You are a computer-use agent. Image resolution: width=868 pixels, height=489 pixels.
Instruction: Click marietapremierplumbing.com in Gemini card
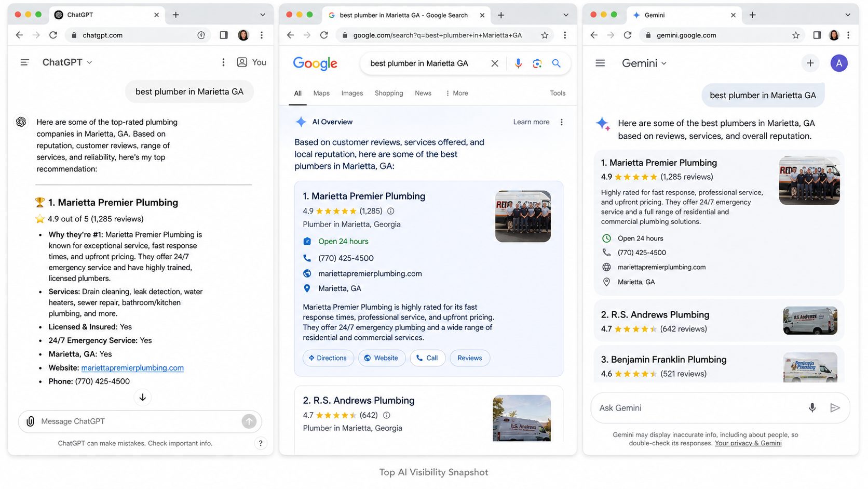pos(661,267)
